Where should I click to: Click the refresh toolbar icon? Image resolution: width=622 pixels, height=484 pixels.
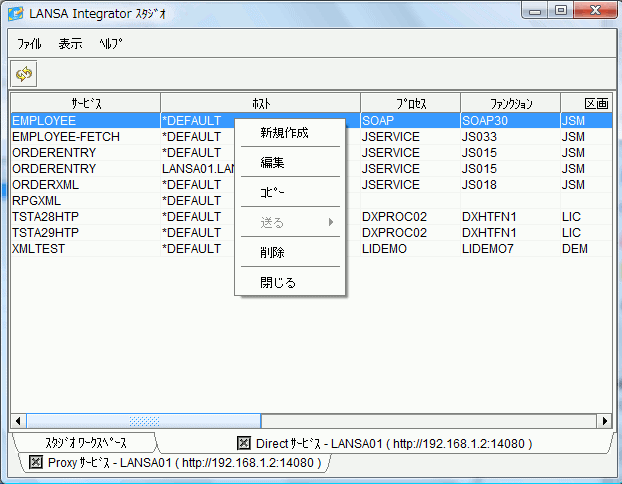coord(24,74)
